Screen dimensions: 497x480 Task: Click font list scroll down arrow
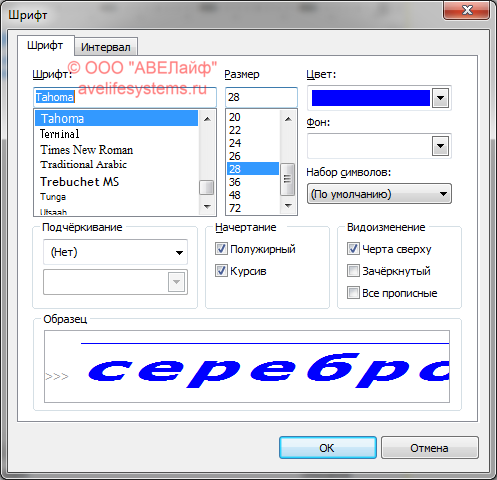pos(207,207)
